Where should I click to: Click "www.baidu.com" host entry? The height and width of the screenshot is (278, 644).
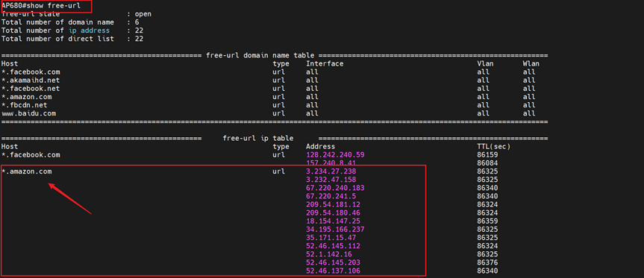pyautogui.click(x=29, y=113)
